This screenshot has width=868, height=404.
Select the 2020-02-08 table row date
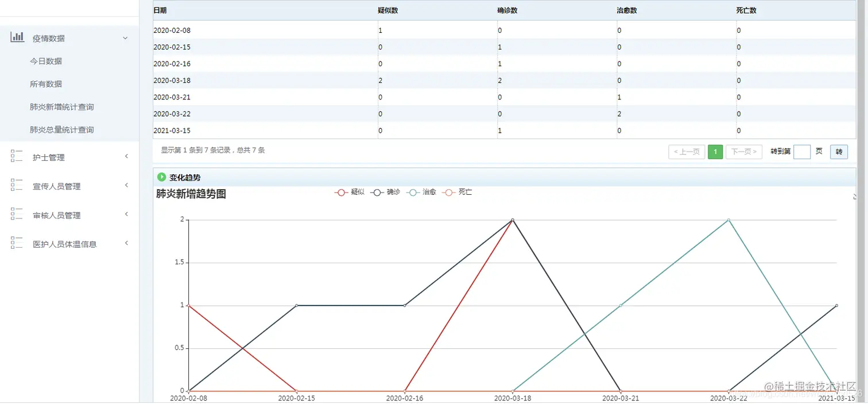pos(172,30)
